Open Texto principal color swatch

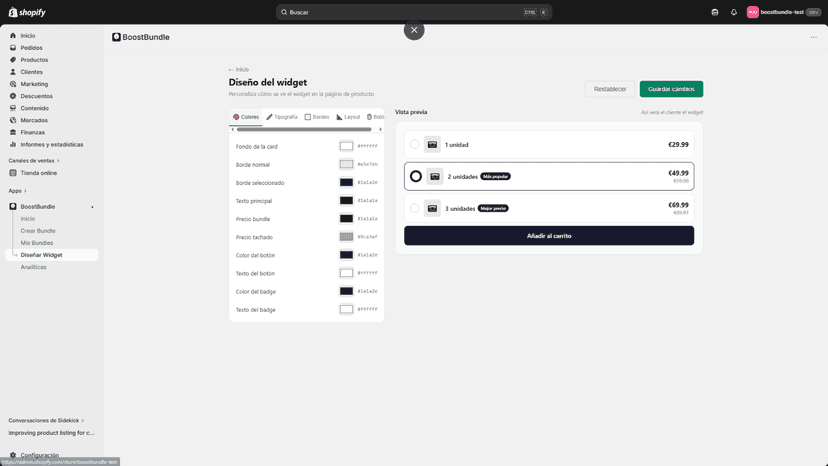[x=346, y=201]
